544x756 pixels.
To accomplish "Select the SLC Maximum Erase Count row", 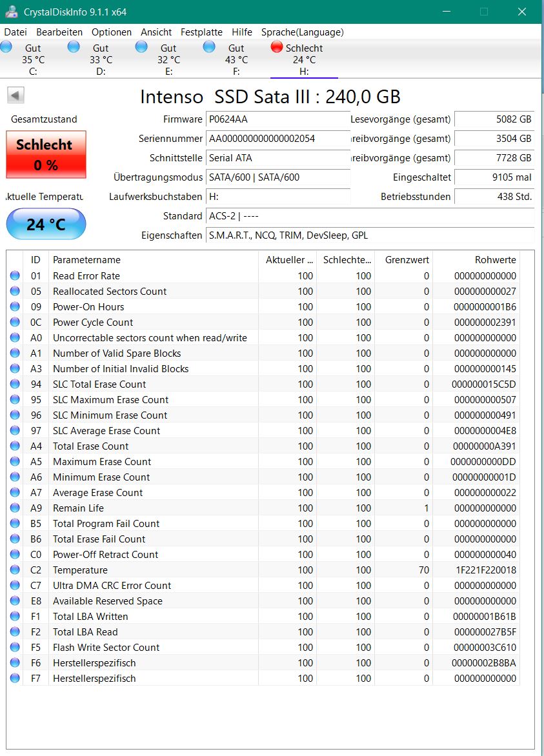I will (x=263, y=400).
